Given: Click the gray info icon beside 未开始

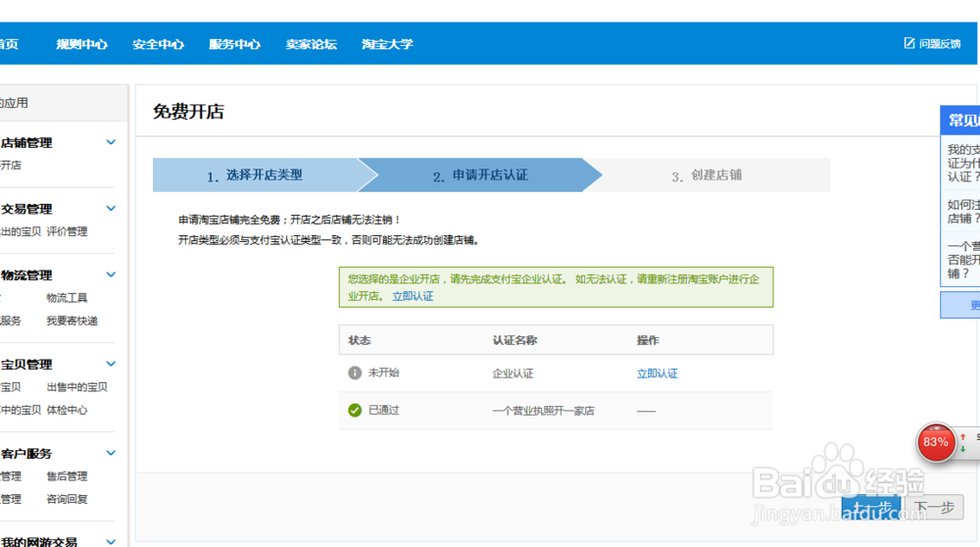Looking at the screenshot, I should (355, 373).
